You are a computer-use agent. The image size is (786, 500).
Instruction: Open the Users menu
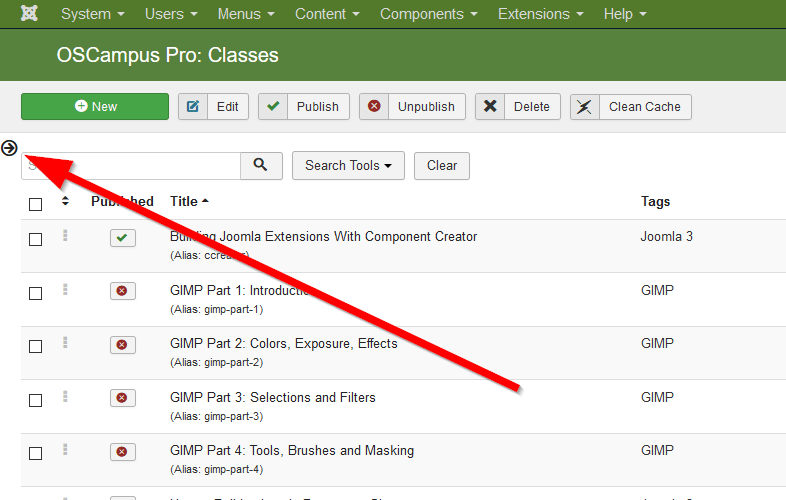(171, 14)
